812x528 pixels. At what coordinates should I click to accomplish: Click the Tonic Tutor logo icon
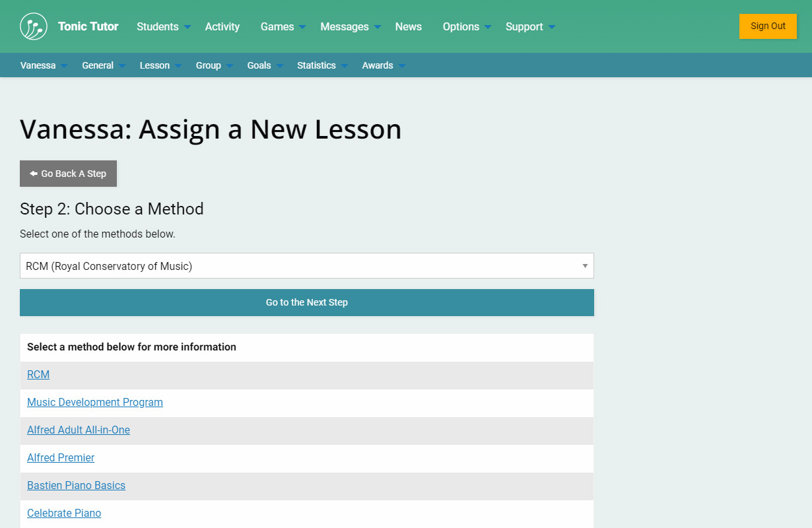pyautogui.click(x=34, y=26)
